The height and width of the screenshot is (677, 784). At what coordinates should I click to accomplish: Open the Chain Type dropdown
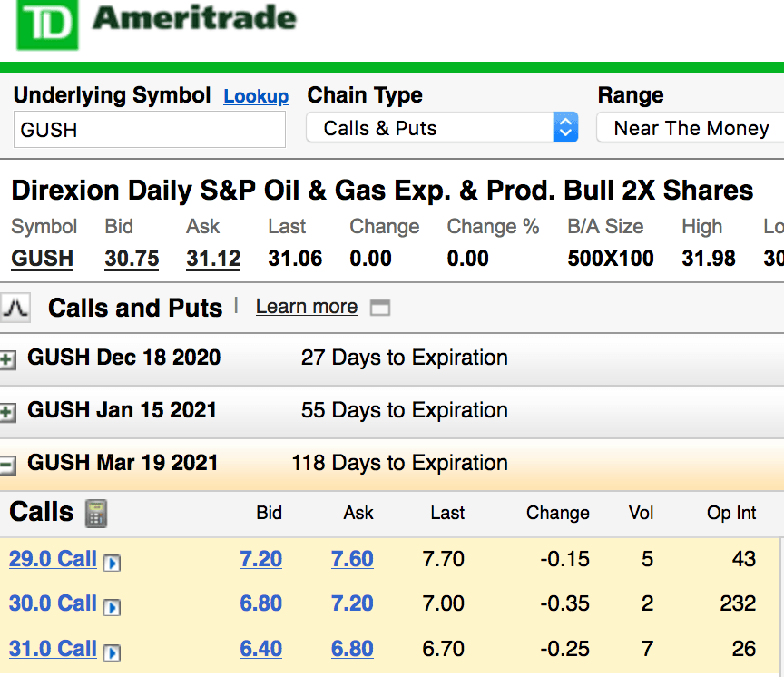pos(442,128)
